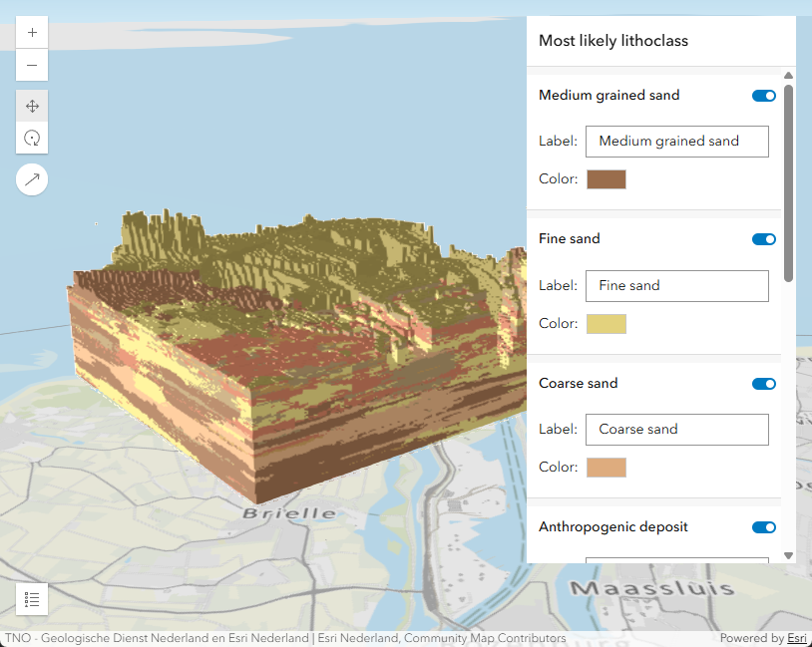Screen dimensions: 812x647
Task: Toggle Fine sand visibility switch
Action: (763, 239)
